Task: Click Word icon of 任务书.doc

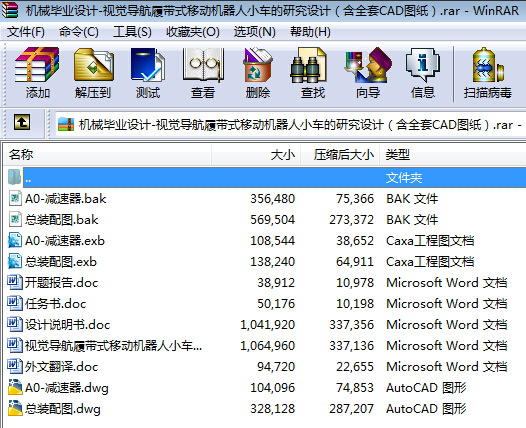Action: (15, 304)
